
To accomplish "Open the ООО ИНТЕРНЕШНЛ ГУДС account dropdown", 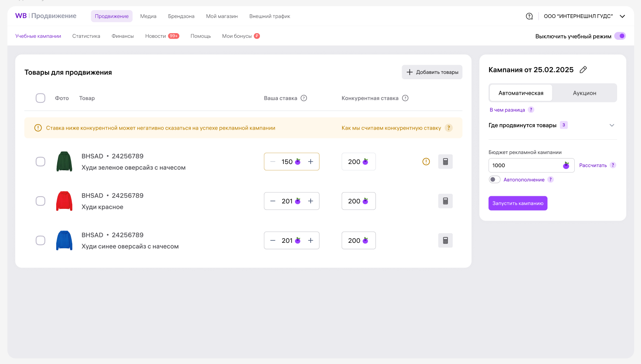I will click(x=584, y=16).
